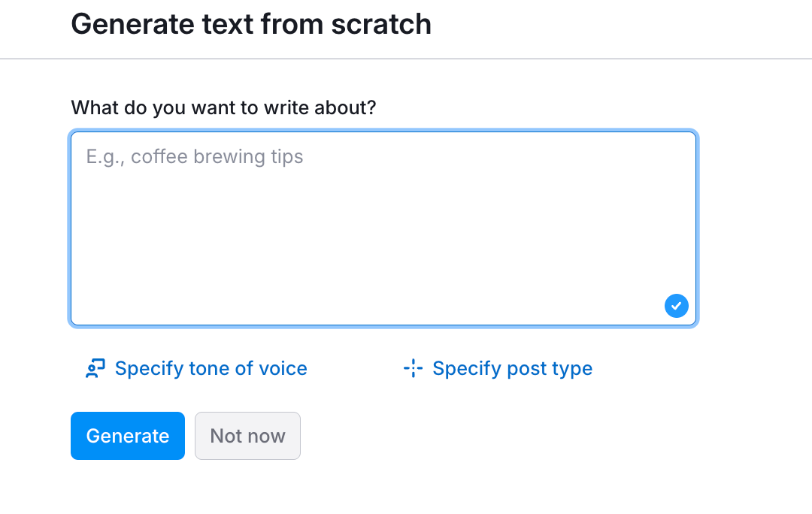Viewport: 812px width, 514px height.
Task: Click the blue checkmark in the text area
Action: 675,306
